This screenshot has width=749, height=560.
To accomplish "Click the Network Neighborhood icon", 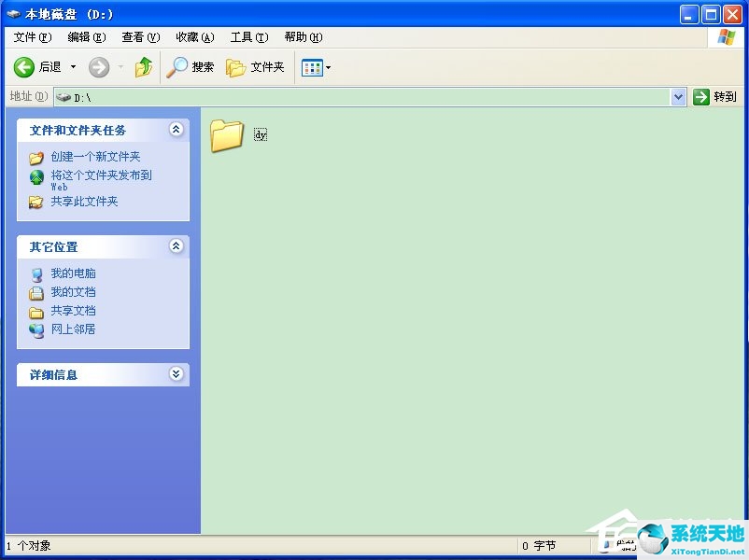I will pos(36,330).
